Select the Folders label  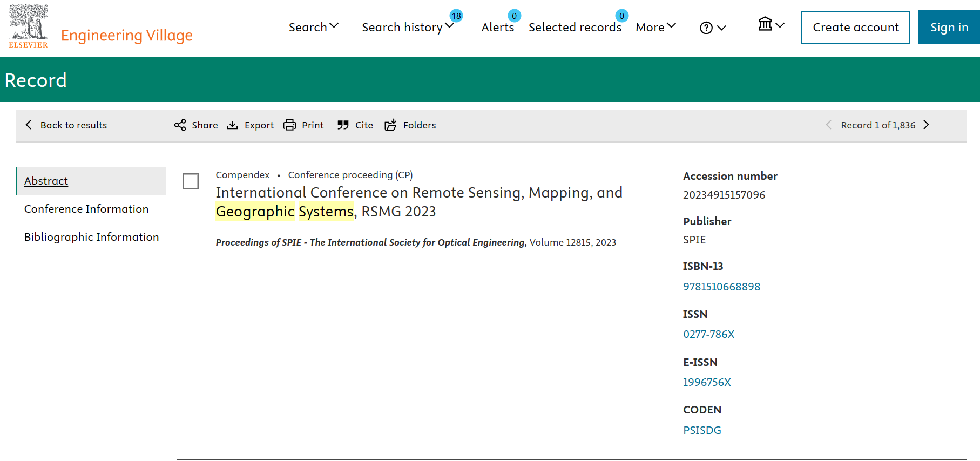coord(420,125)
